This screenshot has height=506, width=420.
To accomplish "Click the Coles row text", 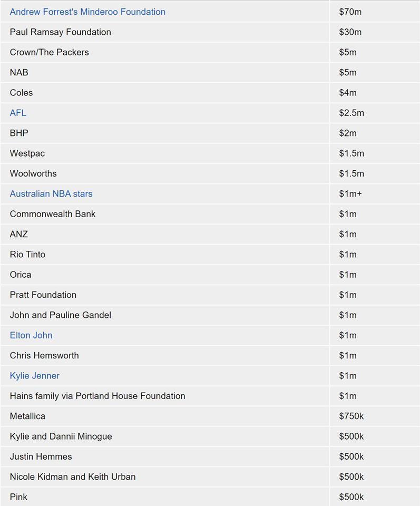I will click(x=21, y=93).
